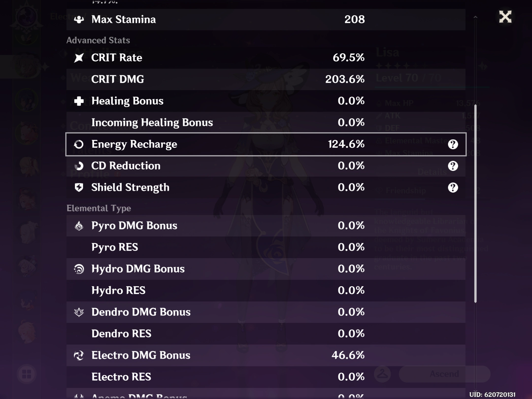Click the Max Stamina icon
The image size is (532, 399).
[79, 19]
